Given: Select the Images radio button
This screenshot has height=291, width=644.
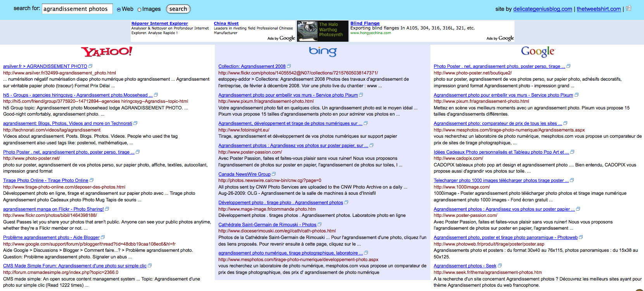Looking at the screenshot, I should click(x=140, y=9).
